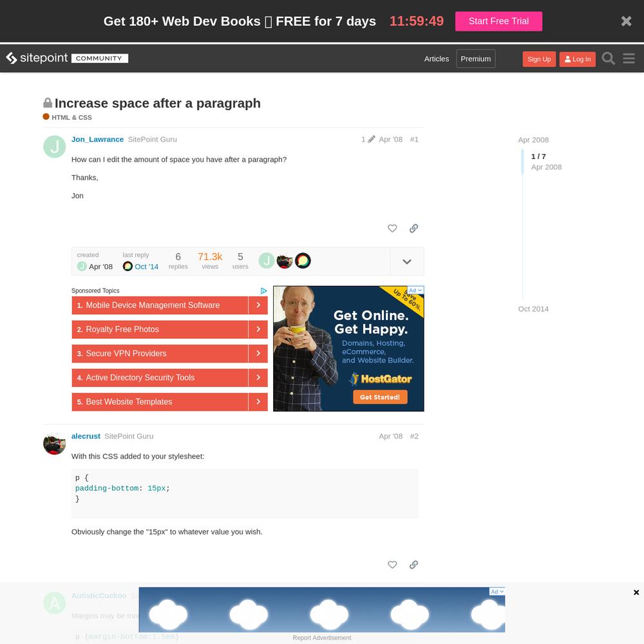Open the search magnifier icon
The height and width of the screenshot is (644, 644).
608,59
